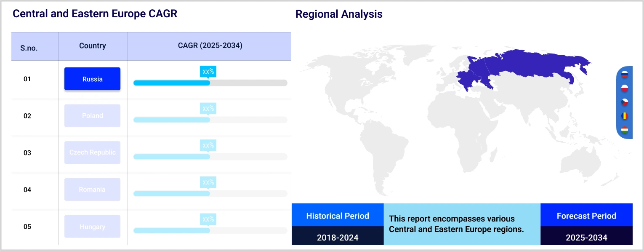Choose the Czech Republic country button
The image size is (644, 251).
[x=92, y=152]
